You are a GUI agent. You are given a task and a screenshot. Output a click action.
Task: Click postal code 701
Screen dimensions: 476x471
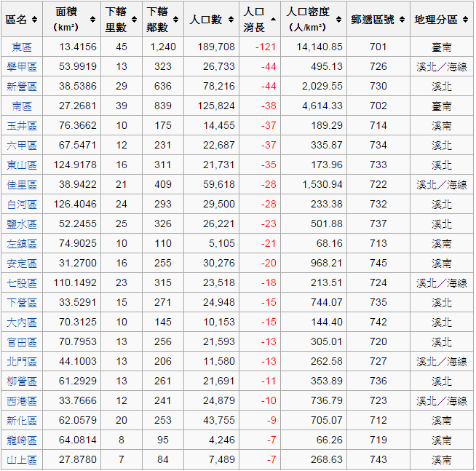[378, 47]
